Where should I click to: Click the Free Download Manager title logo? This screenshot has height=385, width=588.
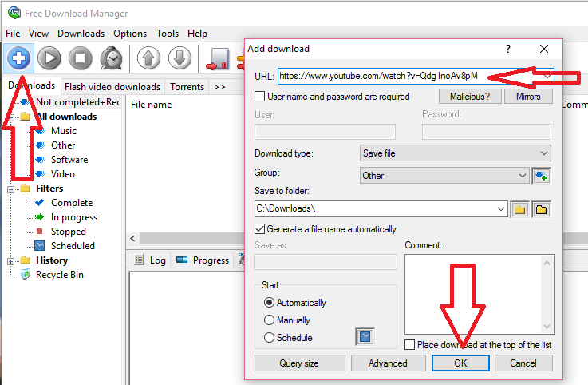click(14, 13)
